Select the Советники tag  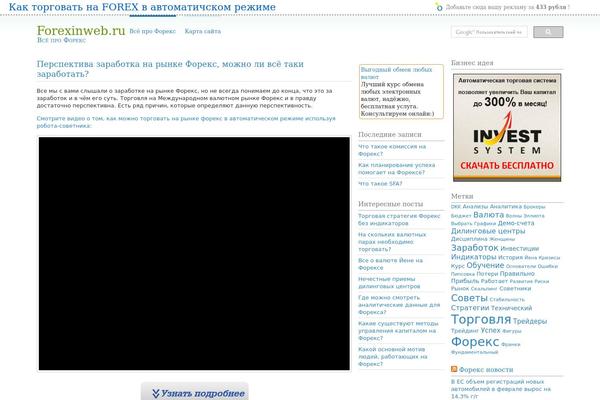(x=515, y=288)
